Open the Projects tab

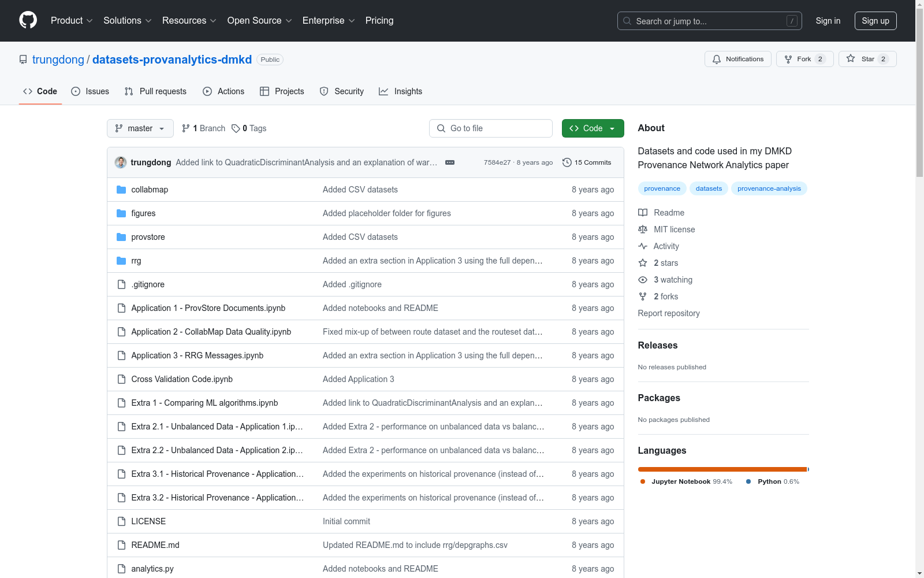pyautogui.click(x=282, y=91)
